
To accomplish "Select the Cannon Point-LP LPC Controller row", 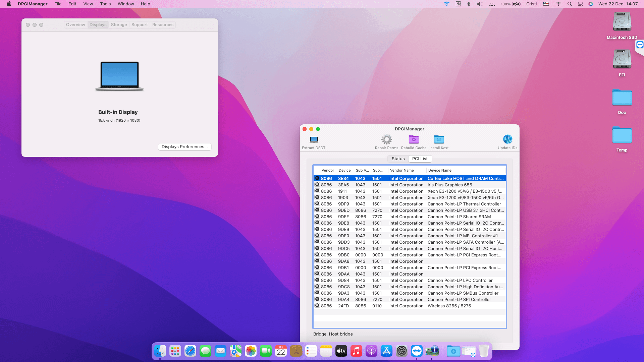I will click(410, 280).
